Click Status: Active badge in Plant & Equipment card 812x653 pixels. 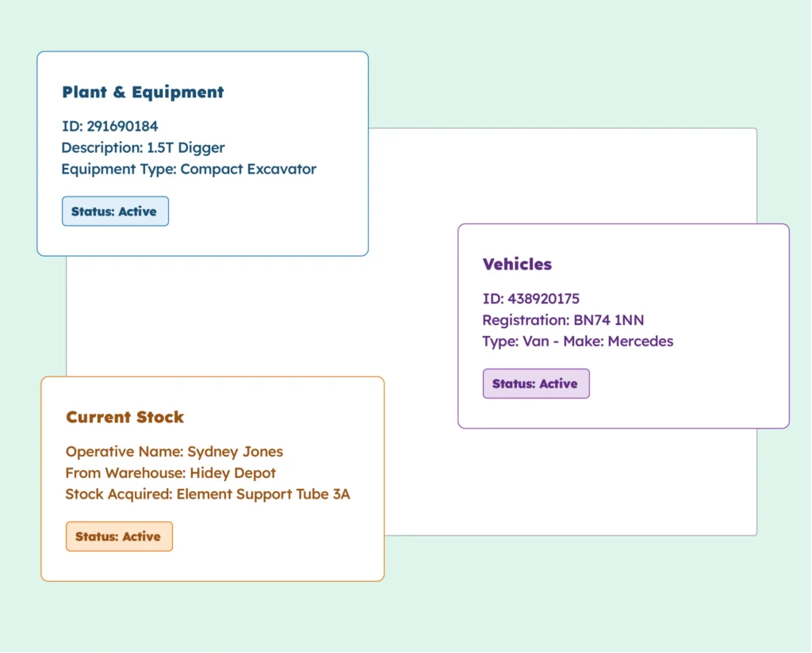tap(115, 211)
